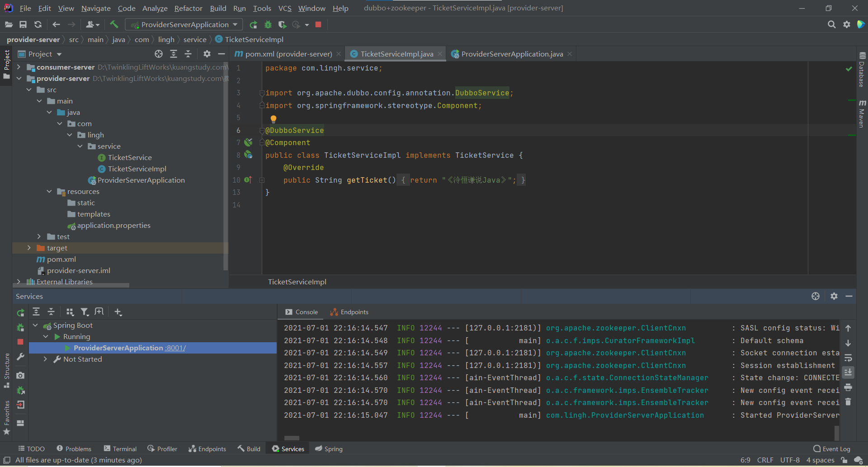This screenshot has height=467, width=868.
Task: Hide the Project panel with minus icon
Action: [x=222, y=54]
